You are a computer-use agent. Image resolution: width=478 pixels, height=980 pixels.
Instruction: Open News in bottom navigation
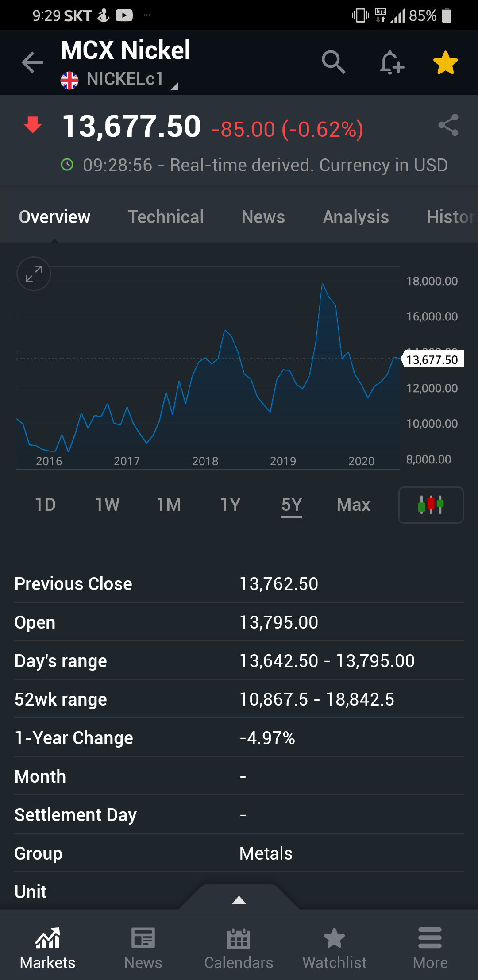143,948
